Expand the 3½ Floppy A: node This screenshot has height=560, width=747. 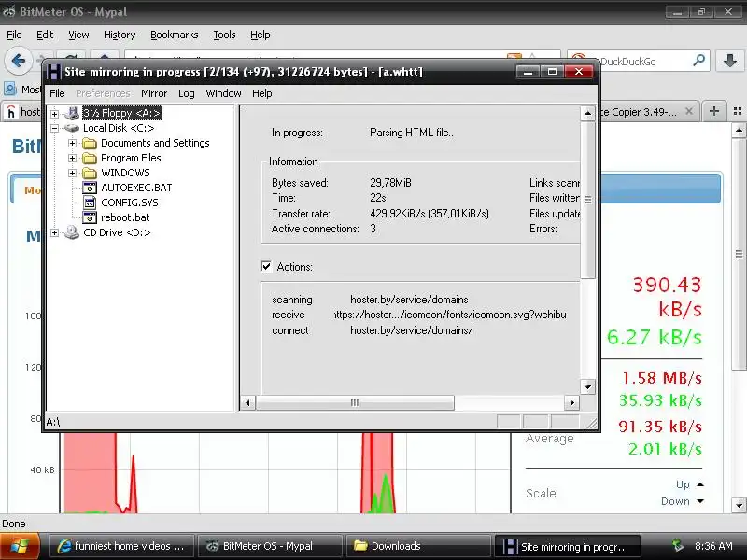pos(54,114)
